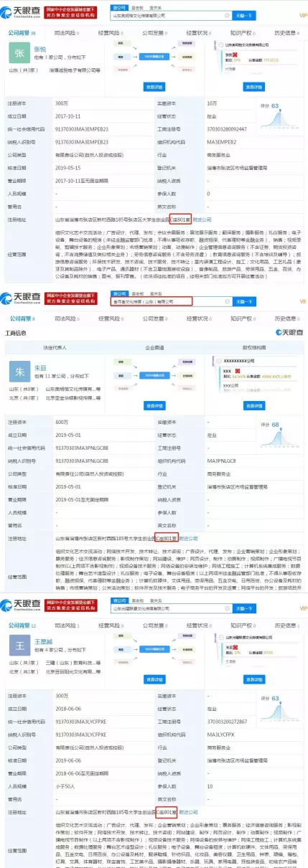Click 附近公司 link beside the 朱亘 company address
The height and width of the screenshot is (868, 308).
(188, 537)
